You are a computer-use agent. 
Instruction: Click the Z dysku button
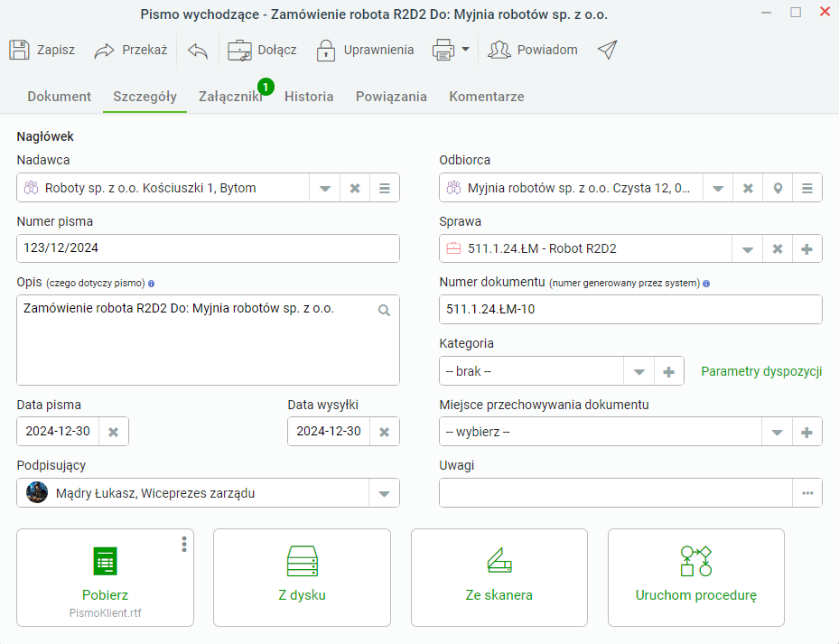pos(302,578)
